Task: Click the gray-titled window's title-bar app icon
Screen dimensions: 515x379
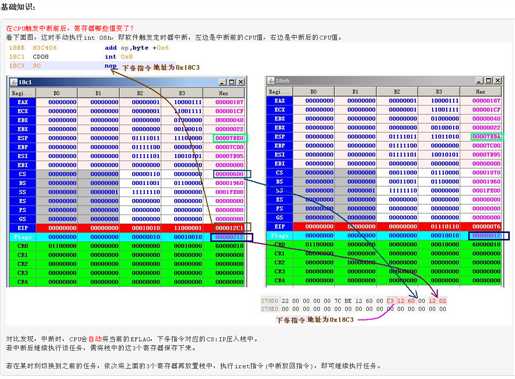Action: (x=271, y=81)
